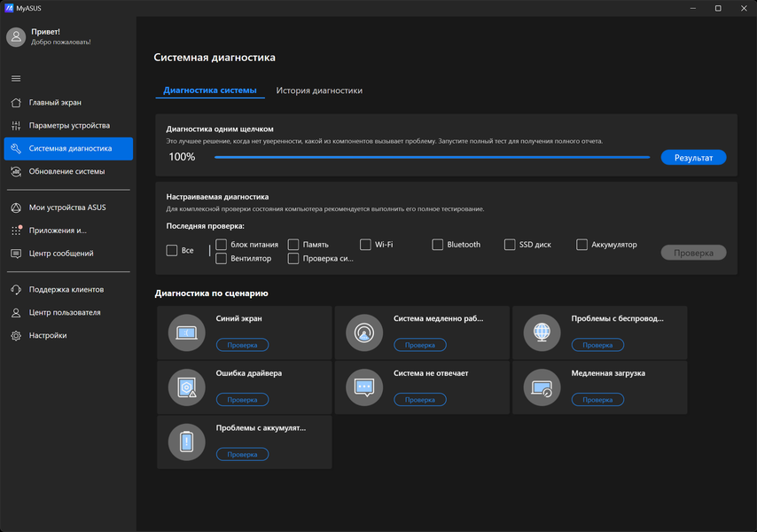Image resolution: width=757 pixels, height=532 pixels.
Task: Click the user profile avatar icon
Action: (16, 36)
